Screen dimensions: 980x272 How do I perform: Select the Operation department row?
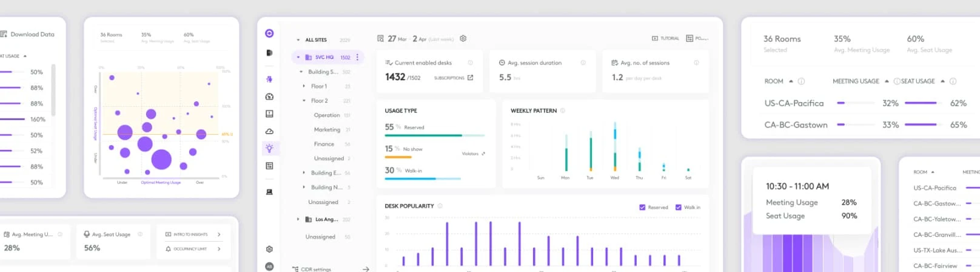[x=332, y=115]
